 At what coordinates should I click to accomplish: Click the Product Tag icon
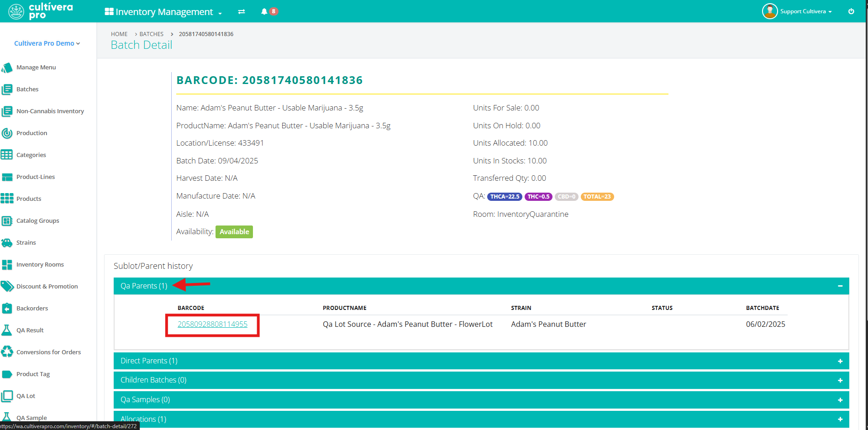(7, 374)
